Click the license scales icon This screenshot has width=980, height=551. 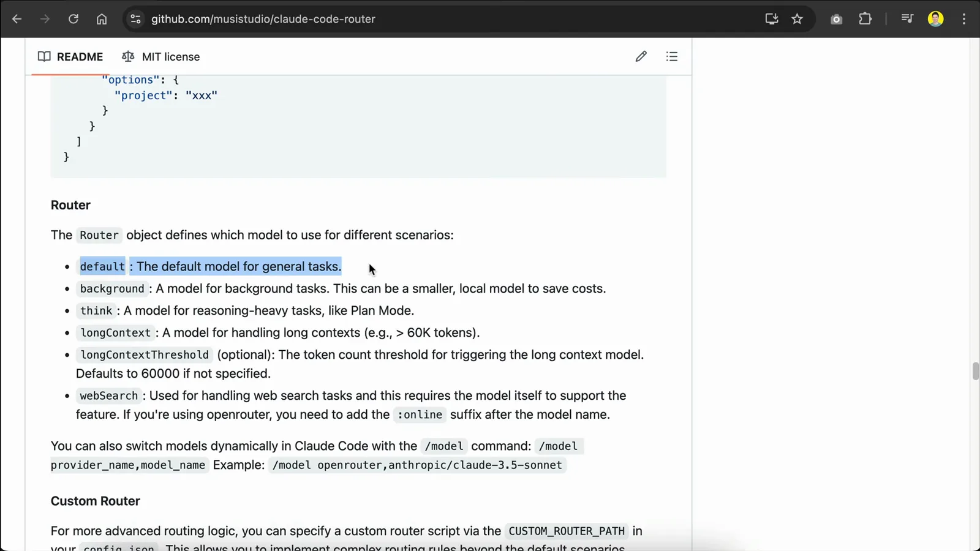pyautogui.click(x=128, y=56)
